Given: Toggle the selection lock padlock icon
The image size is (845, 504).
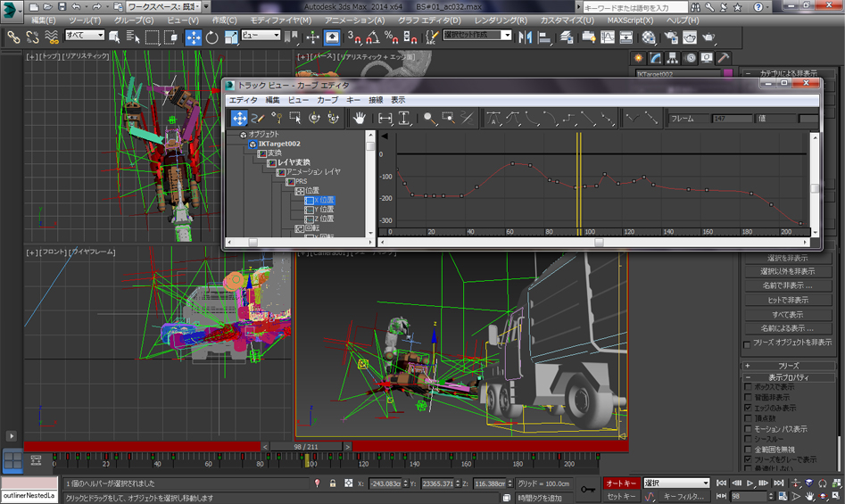Looking at the screenshot, I should coord(333,483).
